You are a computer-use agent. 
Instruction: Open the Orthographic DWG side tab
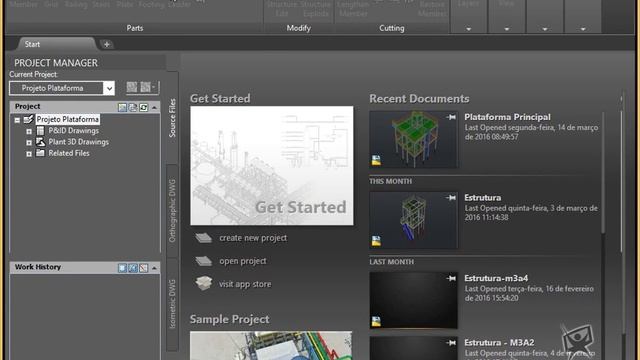click(x=172, y=211)
